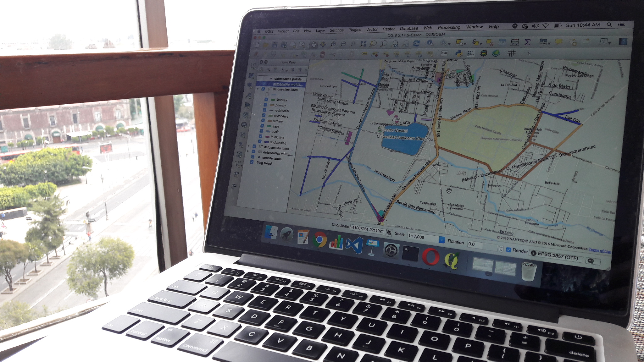Open the Processing menu
Viewport: 644px width, 362px height.
[449, 28]
